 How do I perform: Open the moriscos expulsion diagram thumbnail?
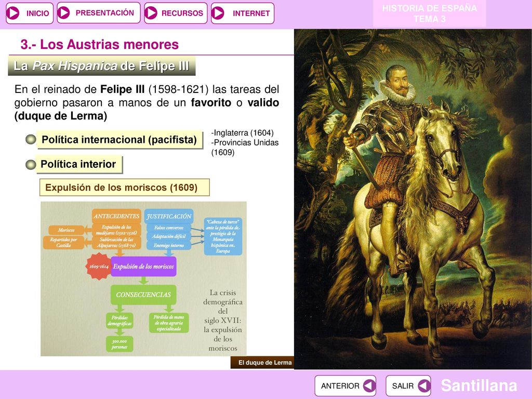[143, 278]
